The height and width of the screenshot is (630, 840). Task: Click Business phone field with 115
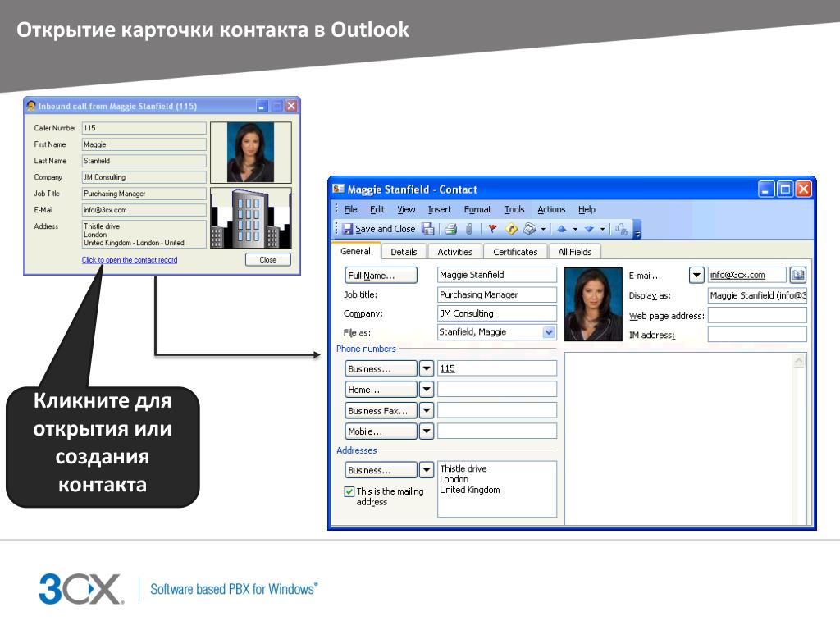(497, 368)
